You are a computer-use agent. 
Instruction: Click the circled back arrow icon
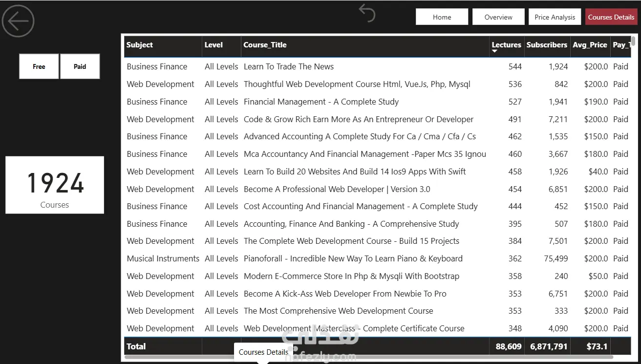18,21
